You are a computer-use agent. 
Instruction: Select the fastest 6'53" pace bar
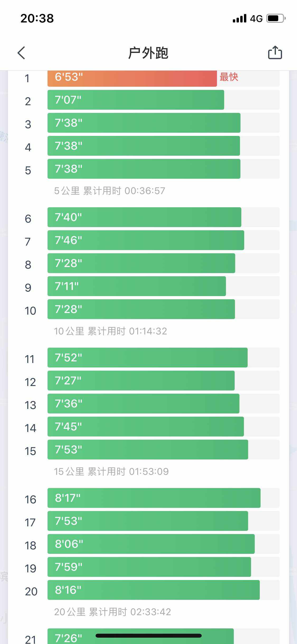[132, 78]
